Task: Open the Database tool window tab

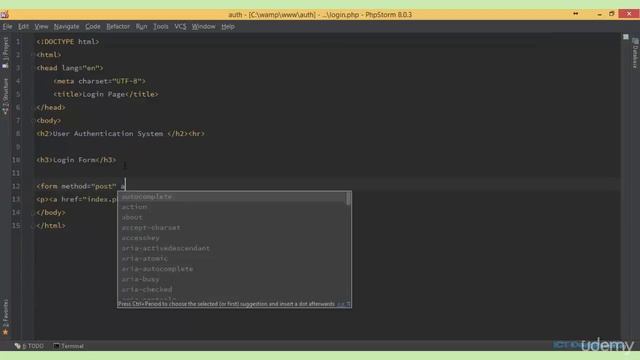Action: click(635, 53)
